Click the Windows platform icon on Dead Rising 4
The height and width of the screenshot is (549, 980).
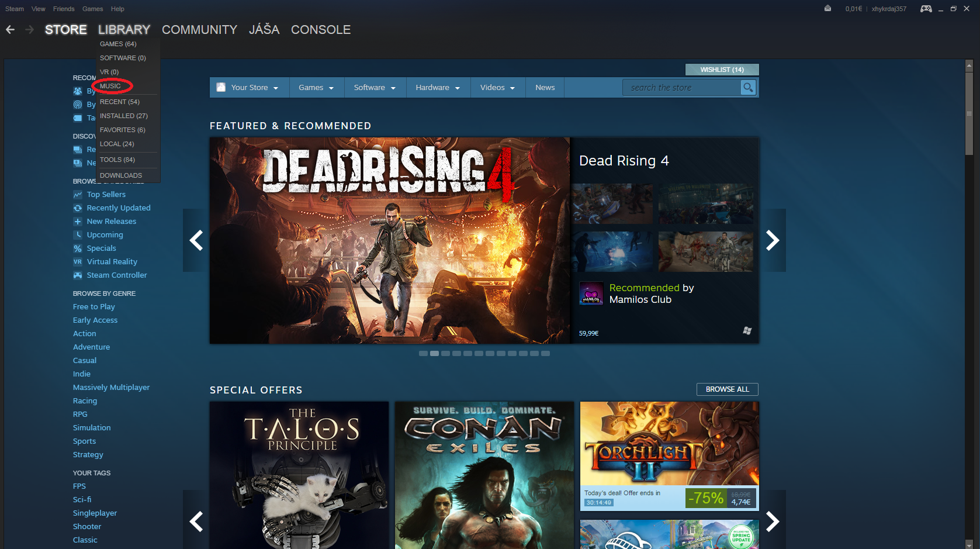click(x=747, y=331)
